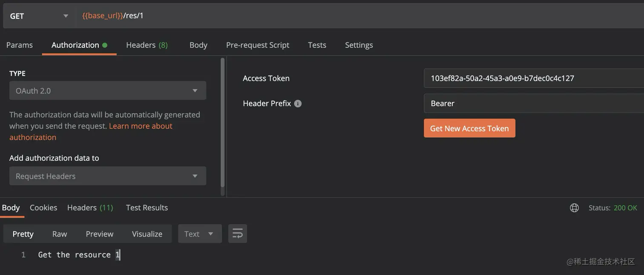Follow the Learn more about authorization link

pyautogui.click(x=141, y=126)
